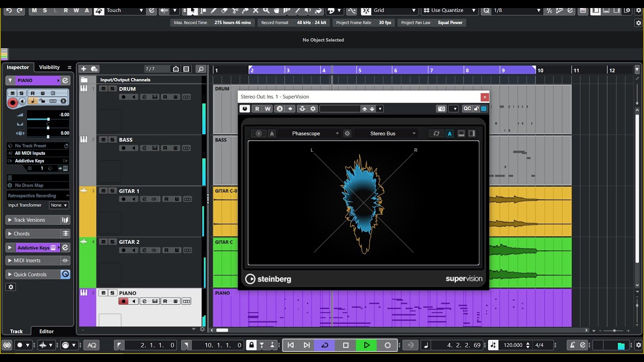Toggle Write automation in SuperVision header
Screen dimensions: 644x362
coord(268,109)
